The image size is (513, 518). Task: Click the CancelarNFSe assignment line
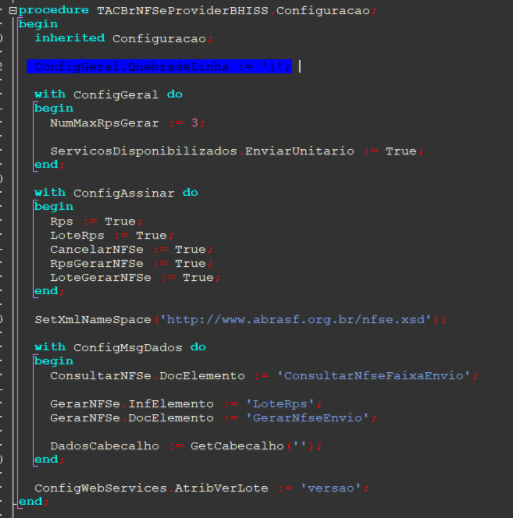click(131, 250)
